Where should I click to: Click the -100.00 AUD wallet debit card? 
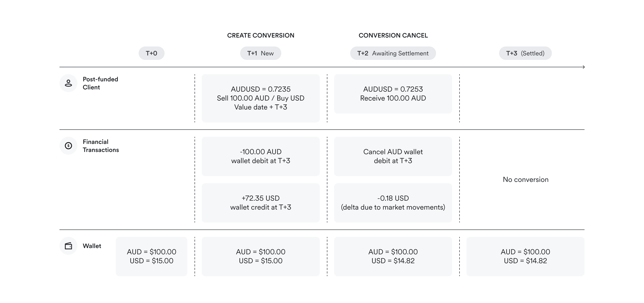[x=261, y=156]
